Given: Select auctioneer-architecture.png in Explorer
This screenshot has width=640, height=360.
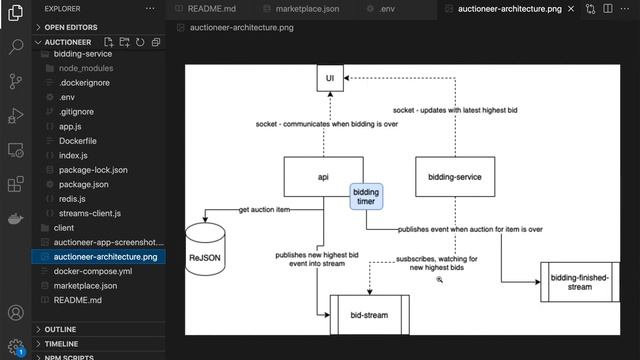Looking at the screenshot, I should tap(98, 257).
